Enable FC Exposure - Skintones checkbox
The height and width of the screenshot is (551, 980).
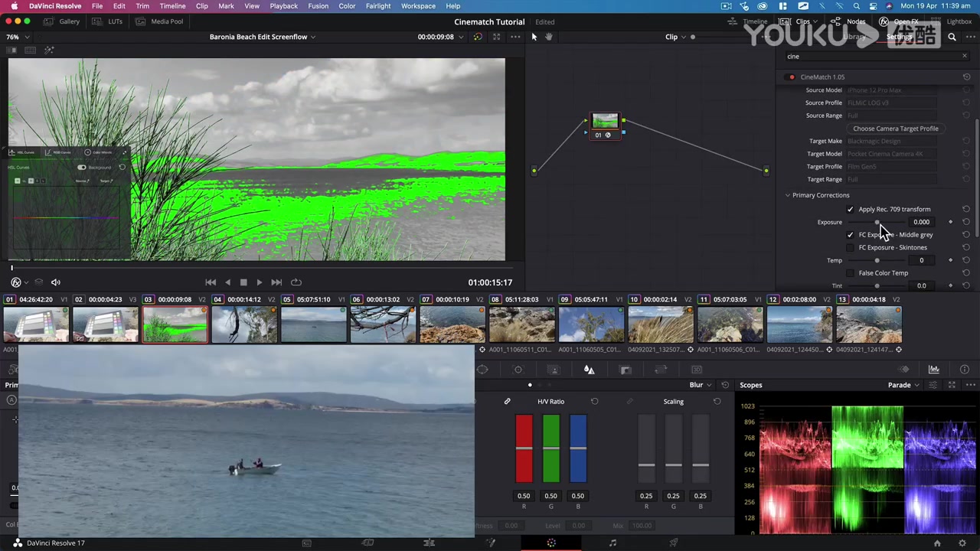tap(850, 247)
